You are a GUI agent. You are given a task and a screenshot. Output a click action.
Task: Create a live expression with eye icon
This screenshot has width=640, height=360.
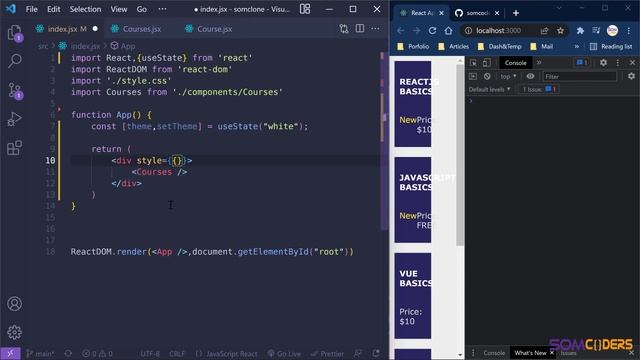pos(530,76)
